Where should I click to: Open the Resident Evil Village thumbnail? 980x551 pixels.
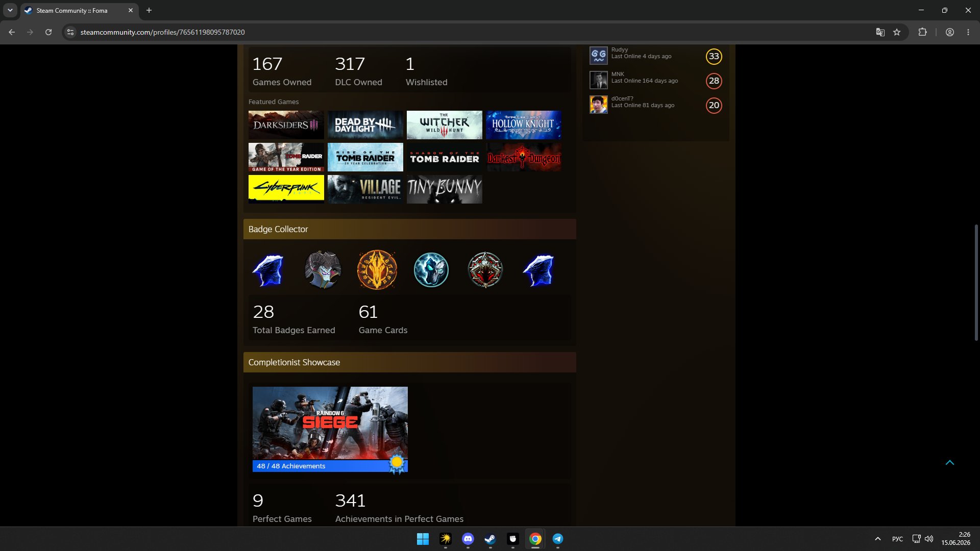365,189
